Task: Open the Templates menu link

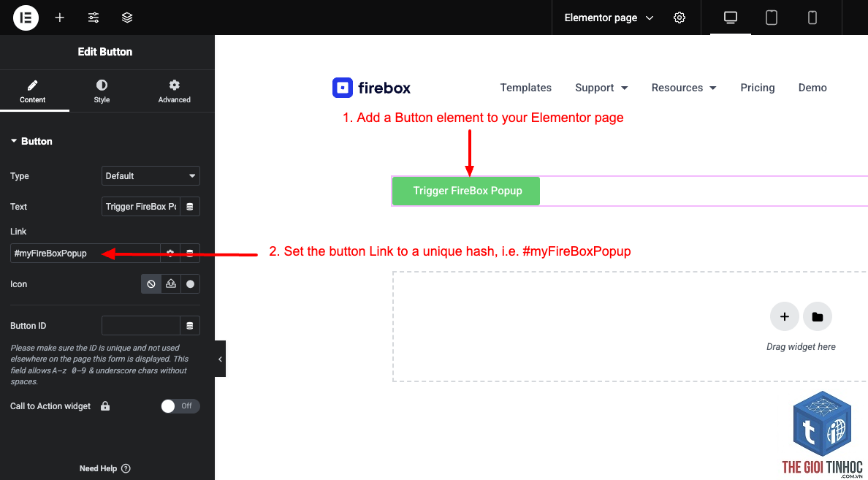Action: pos(526,88)
